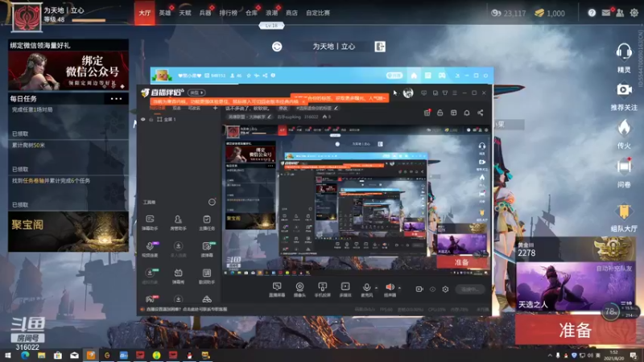Open the 天赋 talents tab
644x362 pixels.
tap(185, 13)
